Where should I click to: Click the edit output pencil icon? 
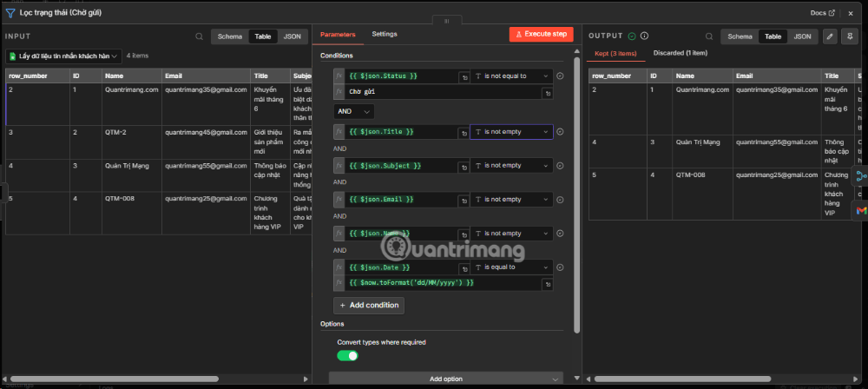click(x=829, y=36)
